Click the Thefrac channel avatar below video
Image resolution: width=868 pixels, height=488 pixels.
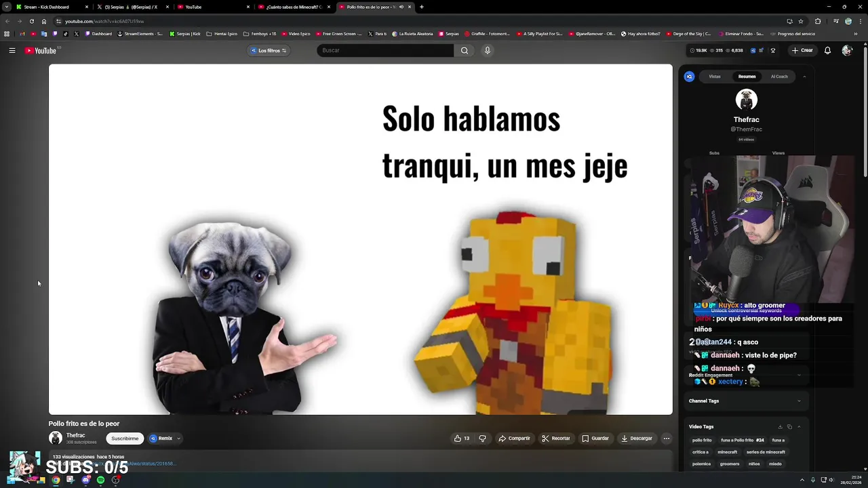[x=56, y=439]
